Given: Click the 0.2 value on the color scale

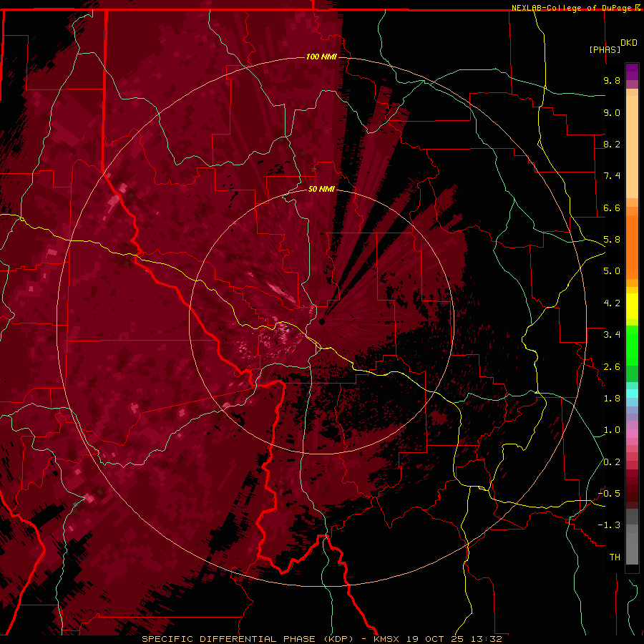Looking at the screenshot, I should [612, 462].
